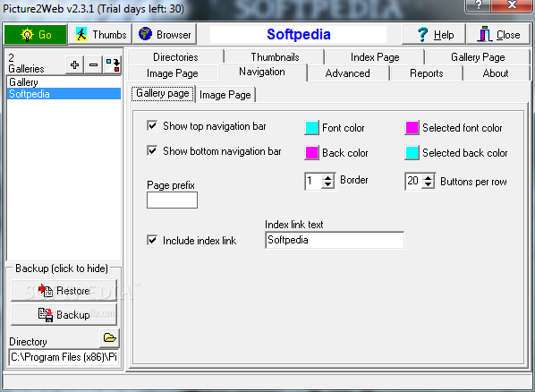The width and height of the screenshot is (535, 392).
Task: Decrease the Border value
Action: 328,184
